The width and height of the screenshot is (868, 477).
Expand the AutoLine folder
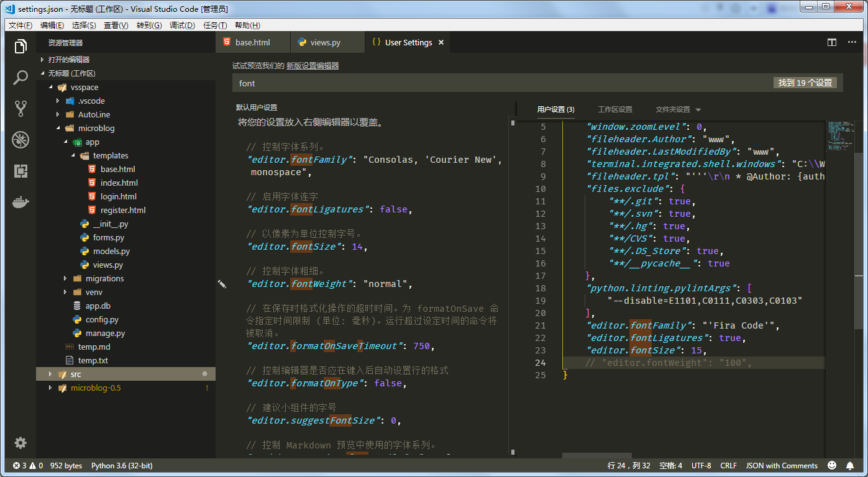(x=94, y=114)
